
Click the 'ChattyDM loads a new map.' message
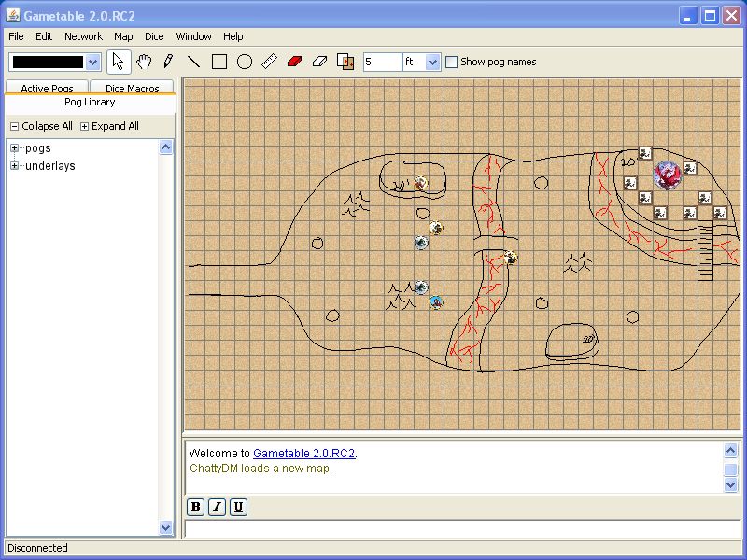click(x=261, y=469)
